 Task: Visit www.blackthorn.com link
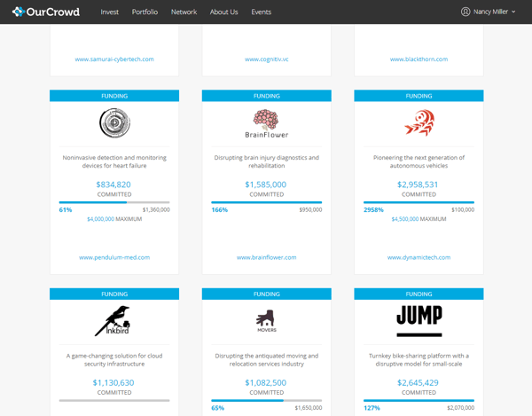tap(419, 59)
